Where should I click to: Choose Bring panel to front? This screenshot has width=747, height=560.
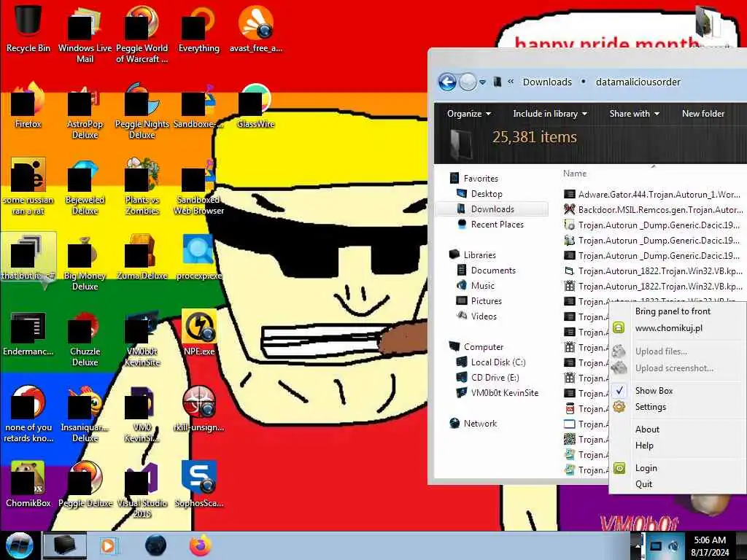coord(673,311)
